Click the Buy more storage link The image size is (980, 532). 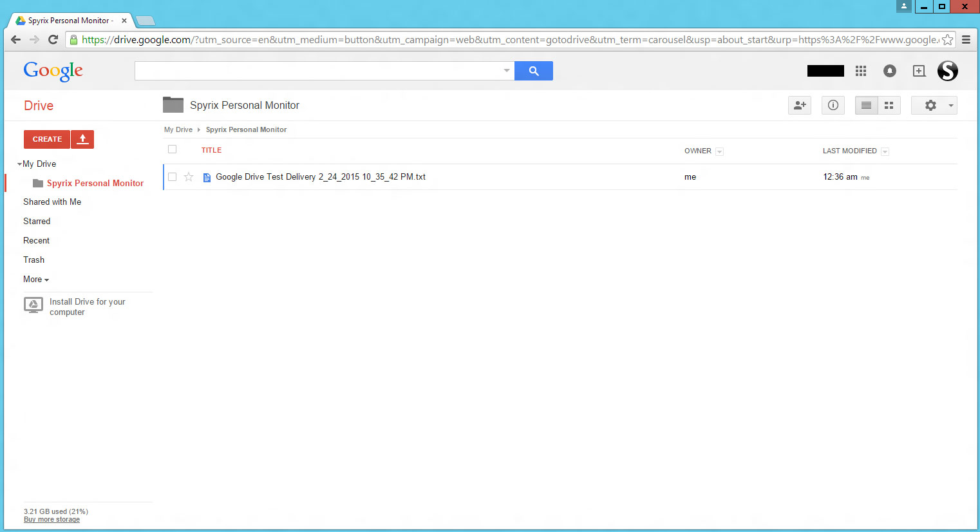pyautogui.click(x=52, y=520)
